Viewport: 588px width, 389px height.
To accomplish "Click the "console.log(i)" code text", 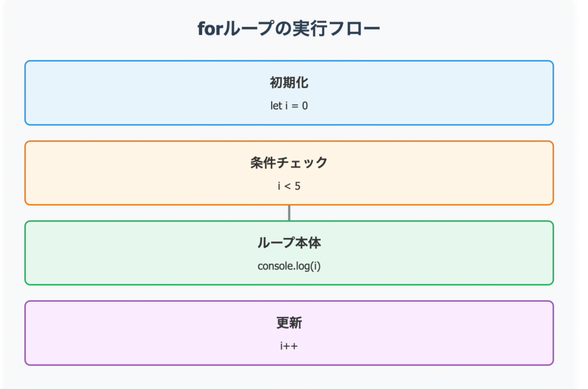I will 289,266.
